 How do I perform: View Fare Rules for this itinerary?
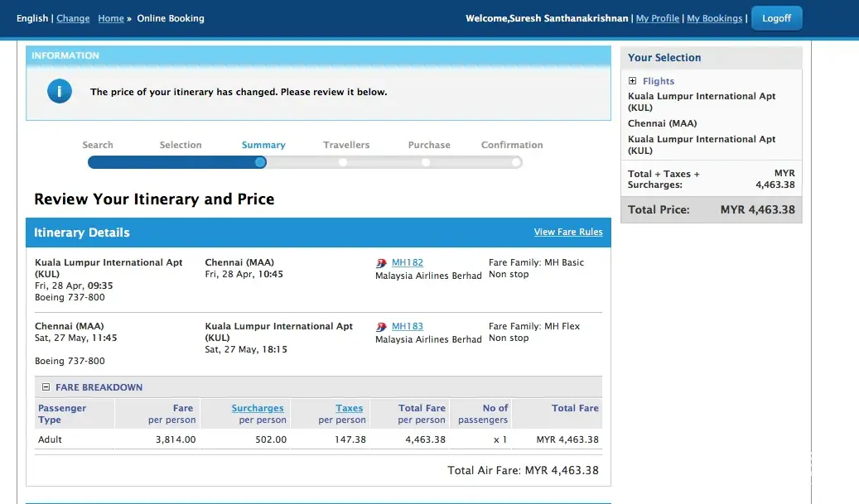pyautogui.click(x=568, y=232)
